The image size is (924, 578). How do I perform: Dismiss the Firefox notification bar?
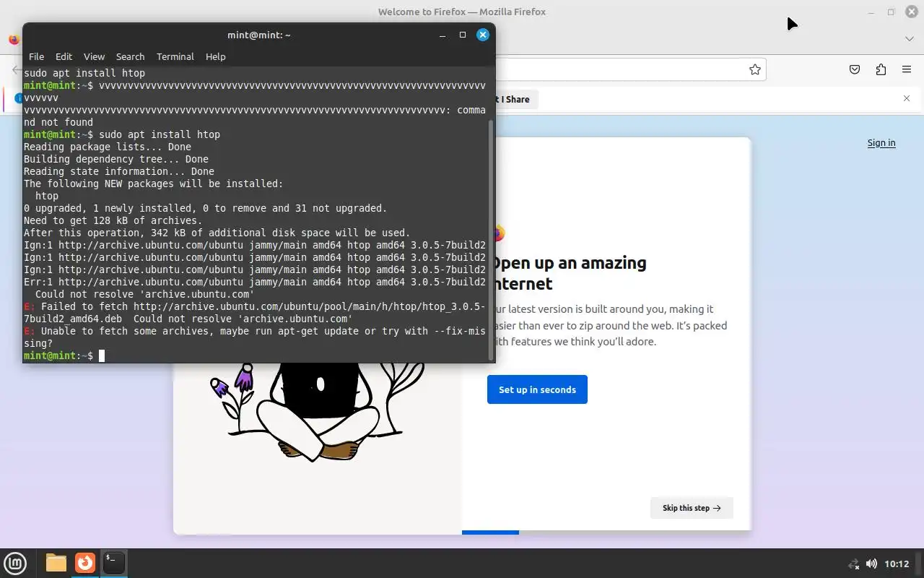(x=907, y=98)
